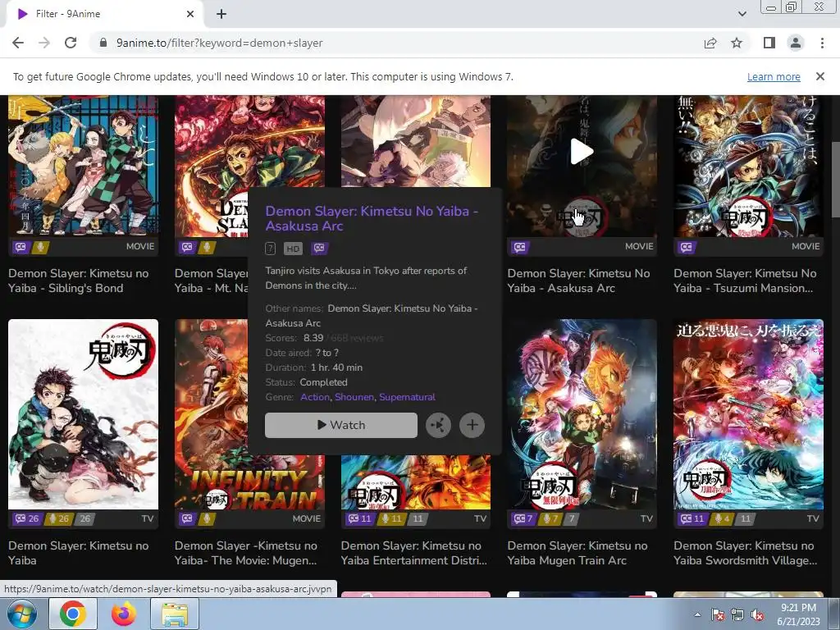Play the Asakusa Arc poster
The image size is (840, 630).
coord(582,152)
